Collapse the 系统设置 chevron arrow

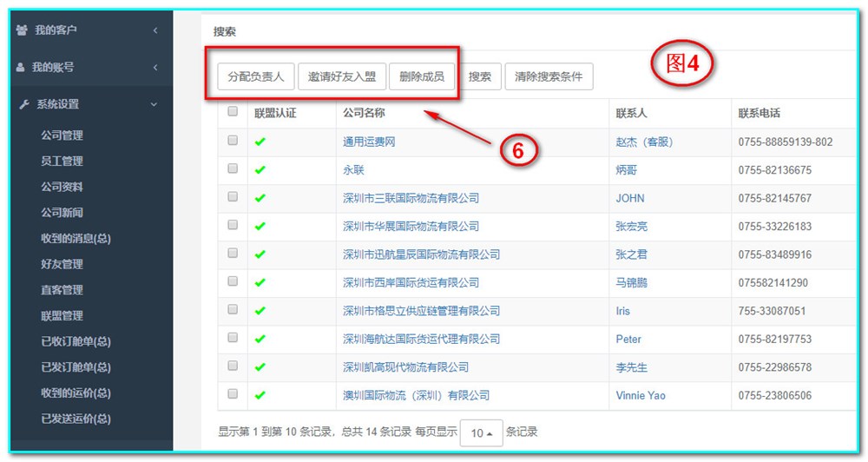click(154, 104)
